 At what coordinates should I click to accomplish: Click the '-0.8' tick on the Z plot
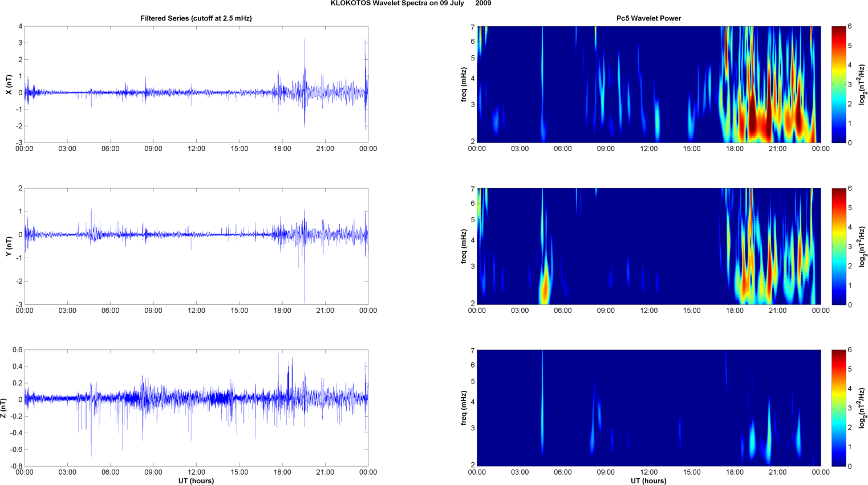click(16, 466)
